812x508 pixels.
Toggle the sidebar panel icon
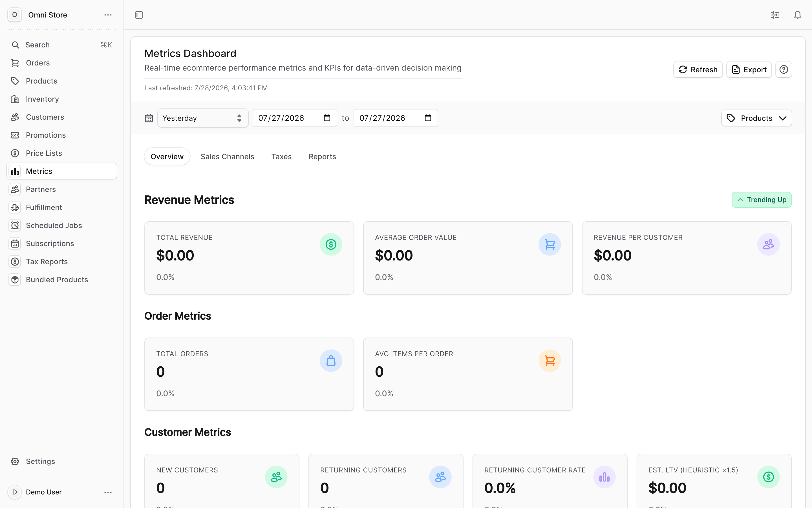(139, 15)
